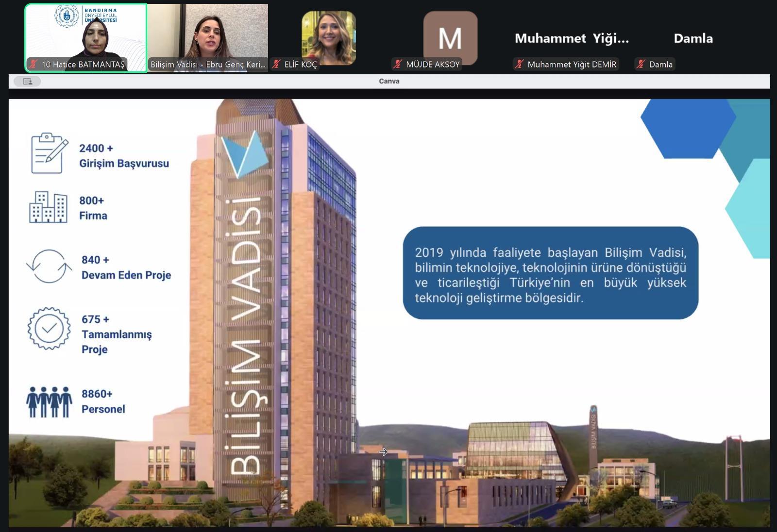The width and height of the screenshot is (777, 532).
Task: Click the Muhammet Yiği... participant name tile
Action: pos(572,38)
